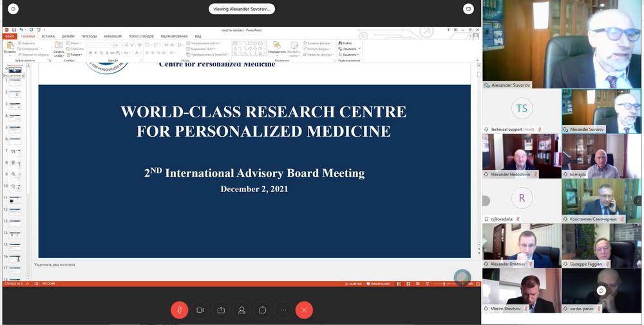End the meeting with the red X button

tap(304, 310)
